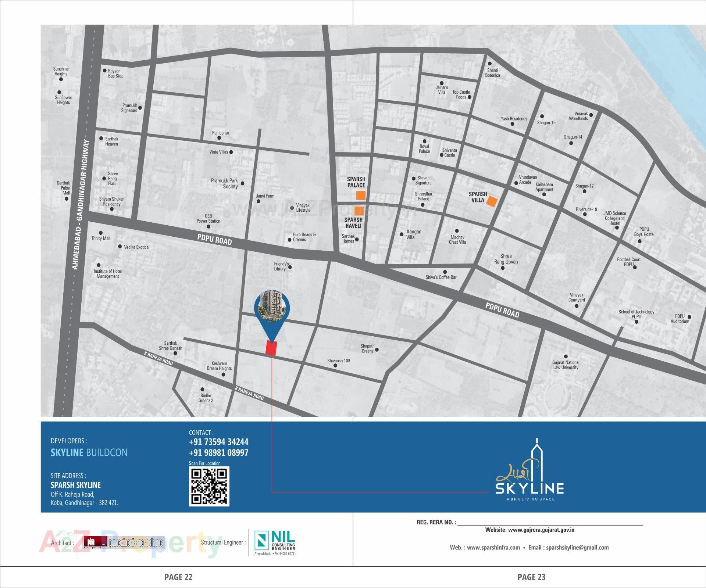This screenshot has width=706, height=588.
Task: Click the phone number +91 73594 34244
Action: tap(218, 442)
